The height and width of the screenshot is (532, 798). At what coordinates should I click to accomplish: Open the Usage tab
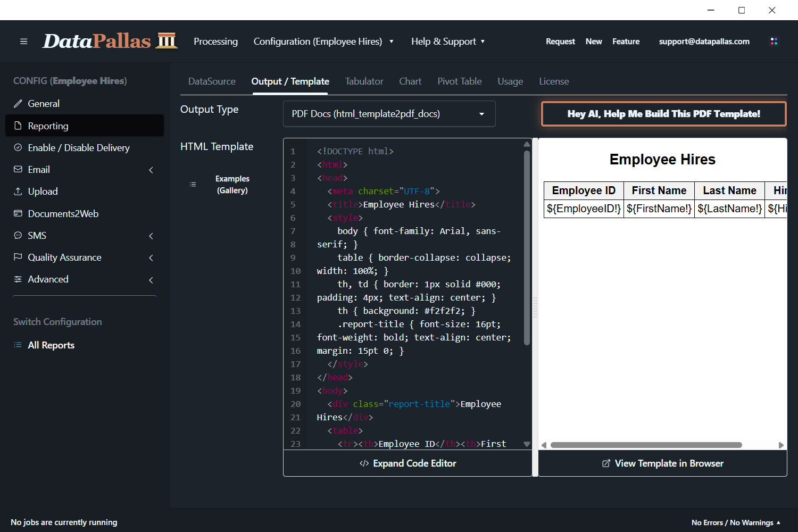(510, 81)
